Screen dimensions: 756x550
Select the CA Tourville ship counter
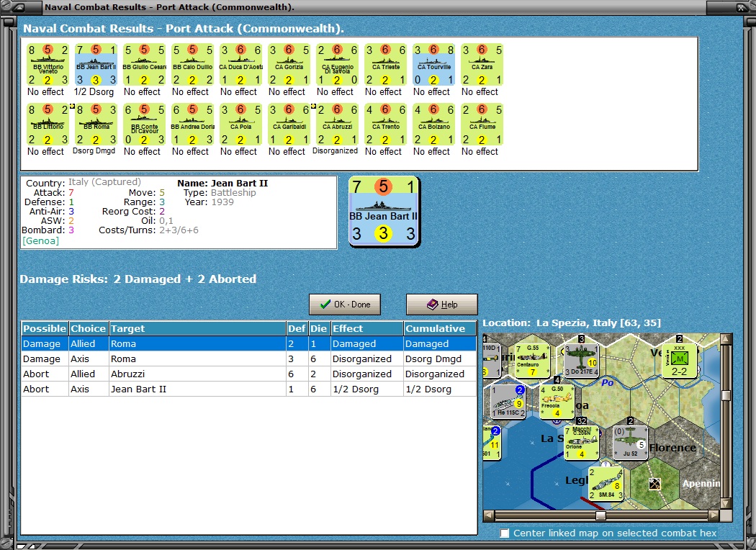(x=433, y=65)
